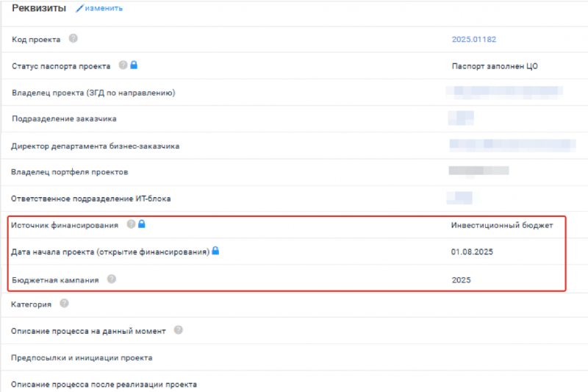Click help icon beside Статус паспорта проекта
The image size is (588, 392).
point(123,65)
